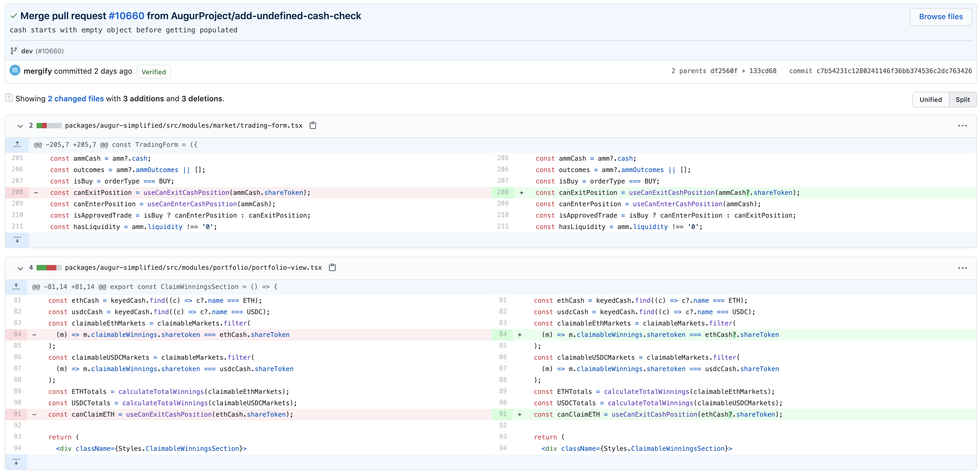The width and height of the screenshot is (980, 473).
Task: Copy trading-form.tsx file path icon
Action: tap(313, 125)
